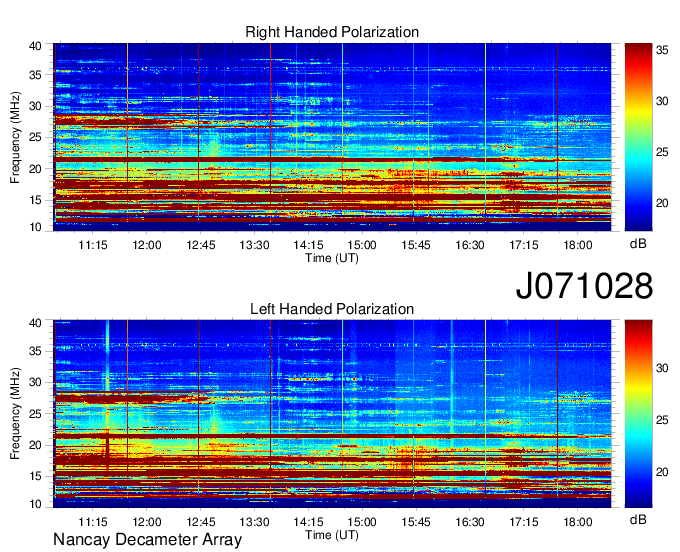Image resolution: width=680 pixels, height=552 pixels.
Task: Click the 10 MHz tick label on the top plot
Action: (x=36, y=227)
